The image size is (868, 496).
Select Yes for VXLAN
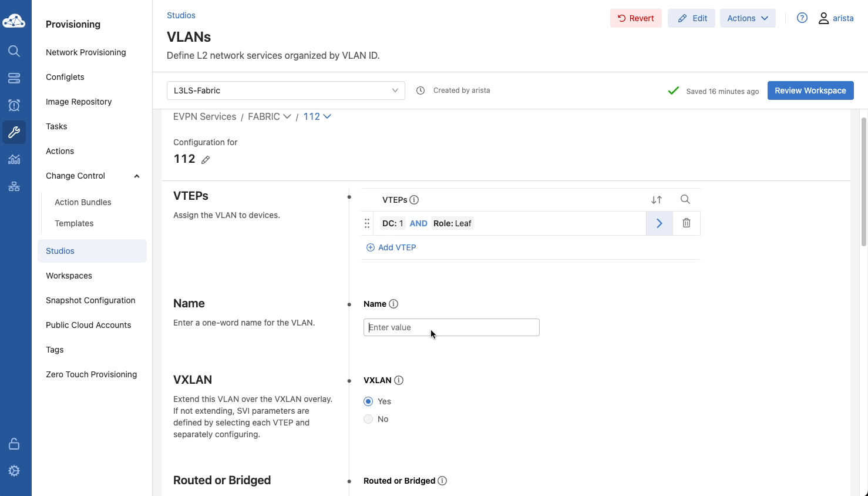pos(368,401)
